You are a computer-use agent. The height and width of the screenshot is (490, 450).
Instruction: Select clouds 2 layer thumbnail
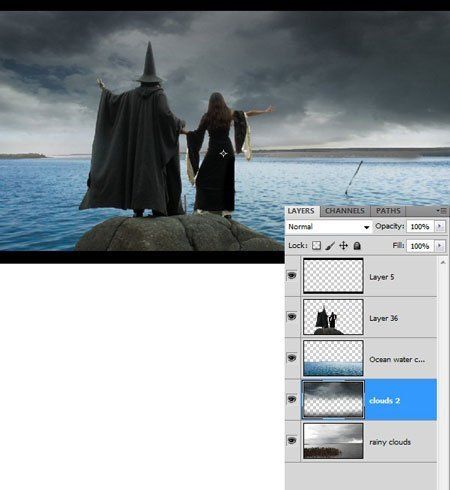(x=333, y=400)
